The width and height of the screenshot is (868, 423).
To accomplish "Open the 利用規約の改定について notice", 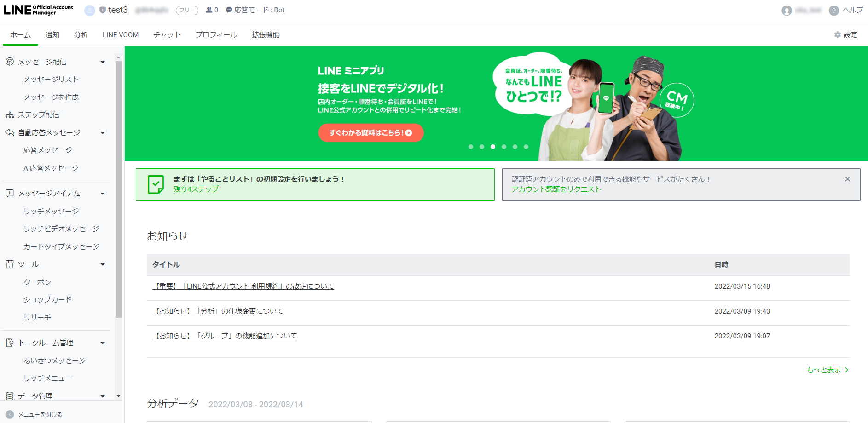I will click(243, 286).
